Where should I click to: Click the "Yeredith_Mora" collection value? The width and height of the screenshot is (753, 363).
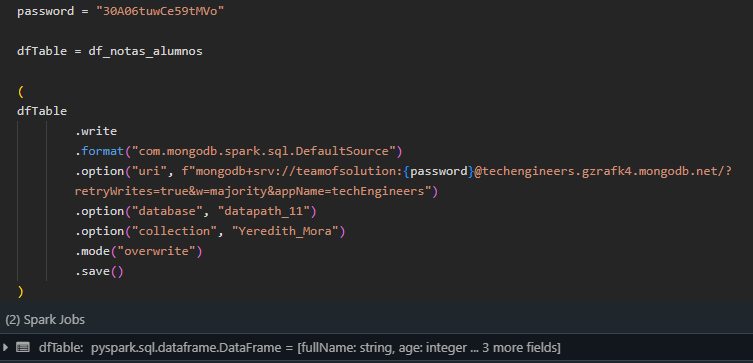pos(286,231)
